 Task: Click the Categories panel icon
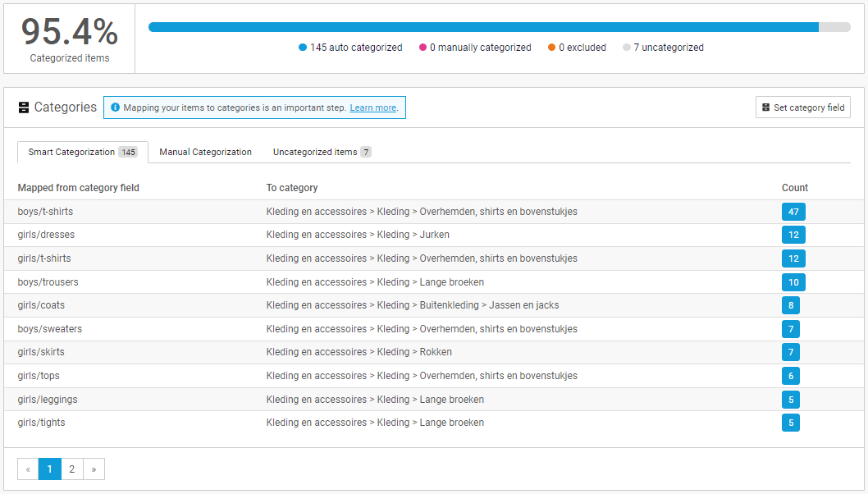tap(23, 107)
